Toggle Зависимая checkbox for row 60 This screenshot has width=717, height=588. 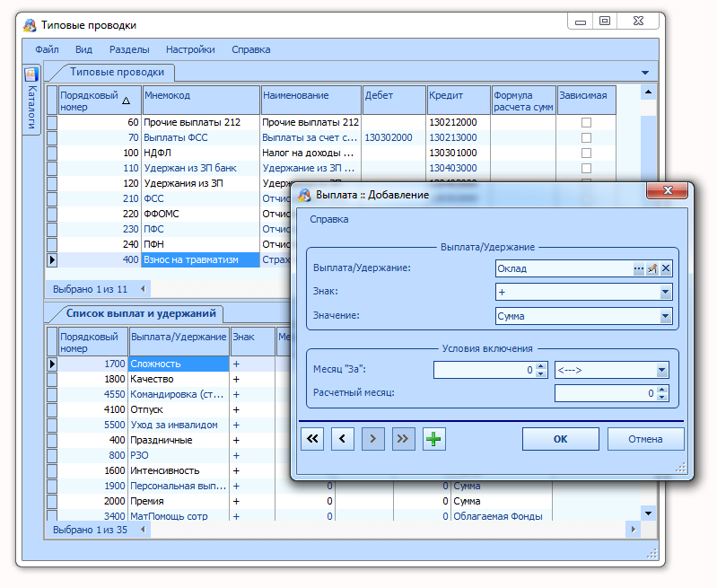[x=586, y=123]
